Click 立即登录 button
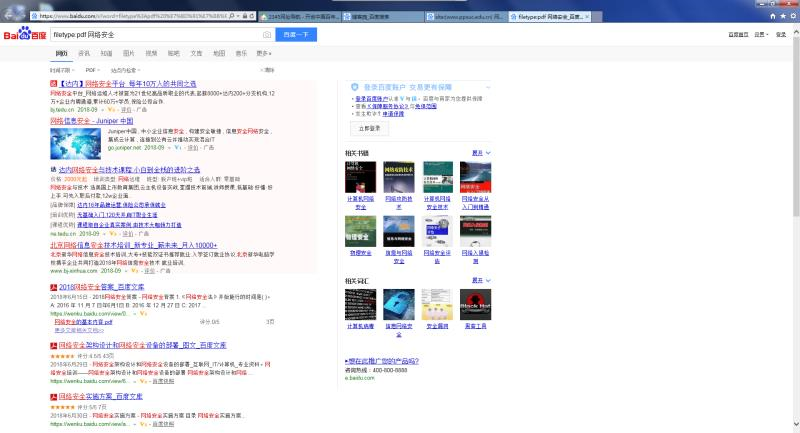 point(369,129)
